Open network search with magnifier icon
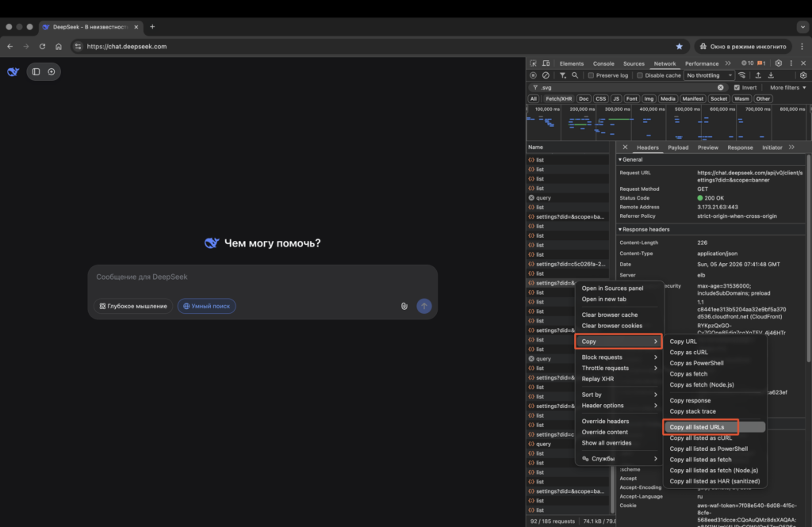This screenshot has height=527, width=812. tap(575, 75)
